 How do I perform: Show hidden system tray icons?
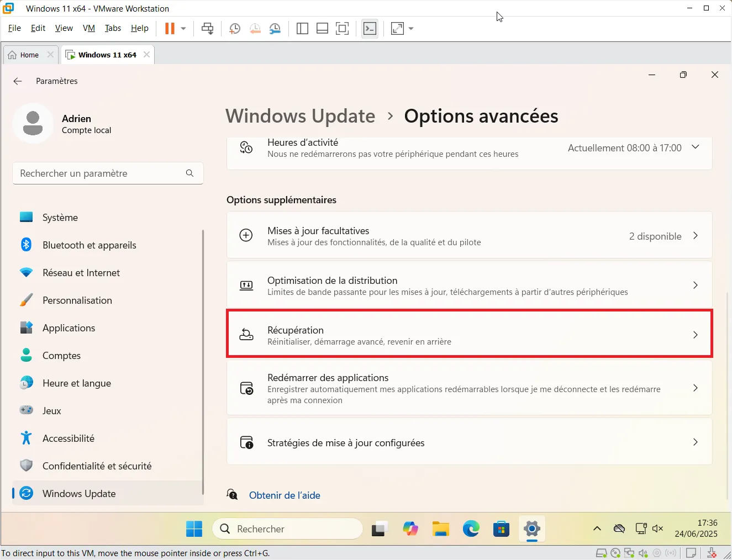tap(597, 529)
